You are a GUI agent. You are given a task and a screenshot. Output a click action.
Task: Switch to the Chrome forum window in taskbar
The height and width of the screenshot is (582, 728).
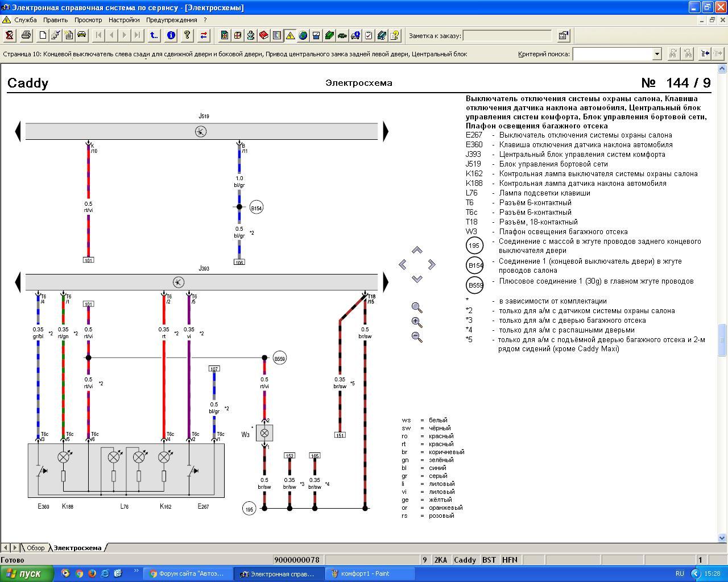(188, 573)
